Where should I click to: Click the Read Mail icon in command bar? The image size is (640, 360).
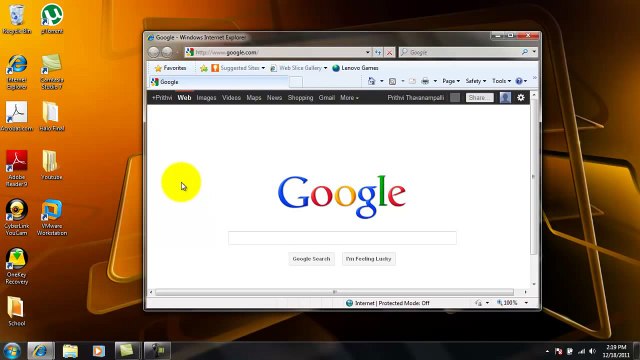[412, 81]
